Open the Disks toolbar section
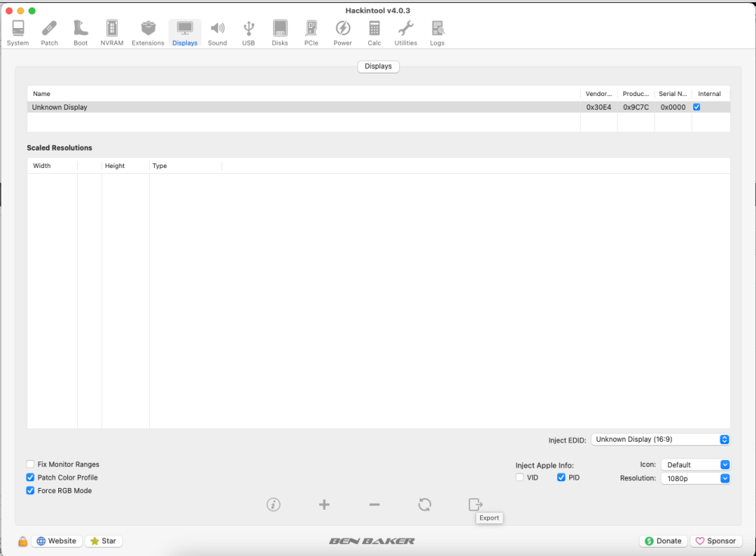 point(280,33)
